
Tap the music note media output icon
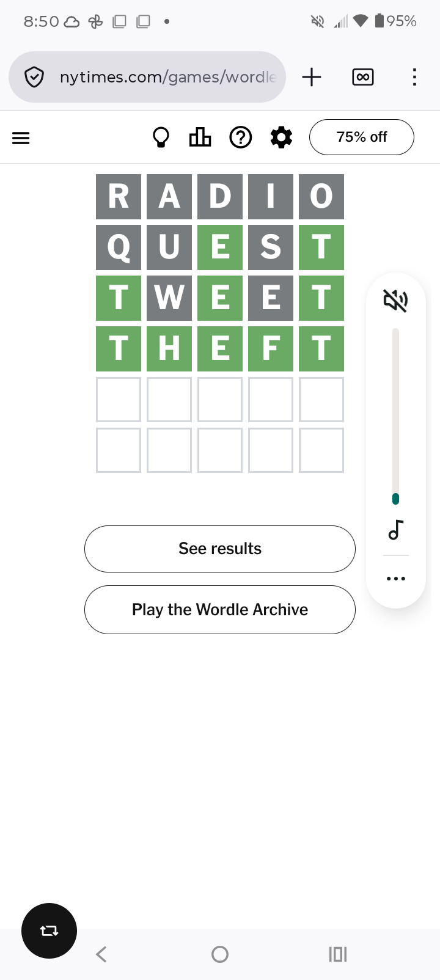(x=395, y=530)
